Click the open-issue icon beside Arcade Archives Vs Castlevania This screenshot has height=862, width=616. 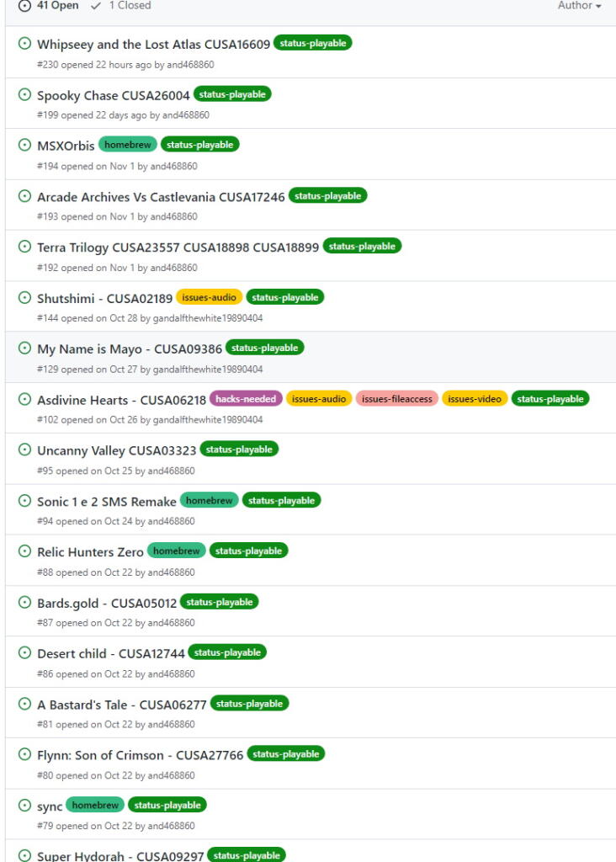click(x=24, y=196)
